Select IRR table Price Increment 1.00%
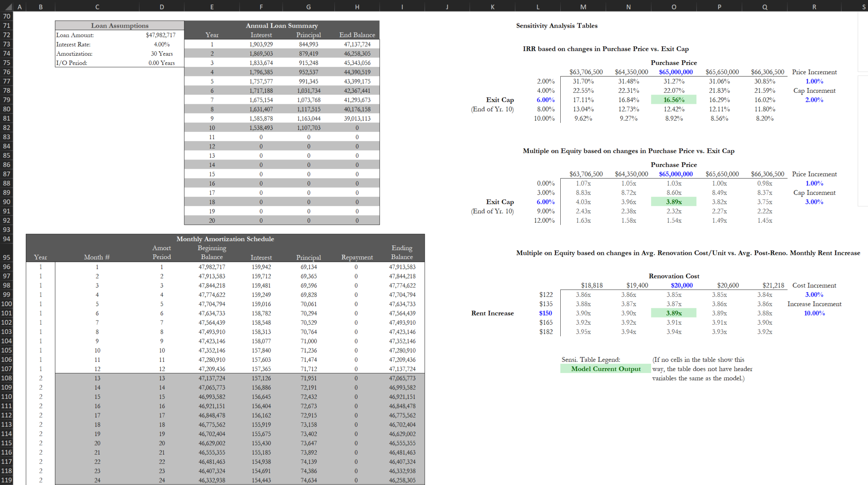868x485 pixels. (814, 81)
